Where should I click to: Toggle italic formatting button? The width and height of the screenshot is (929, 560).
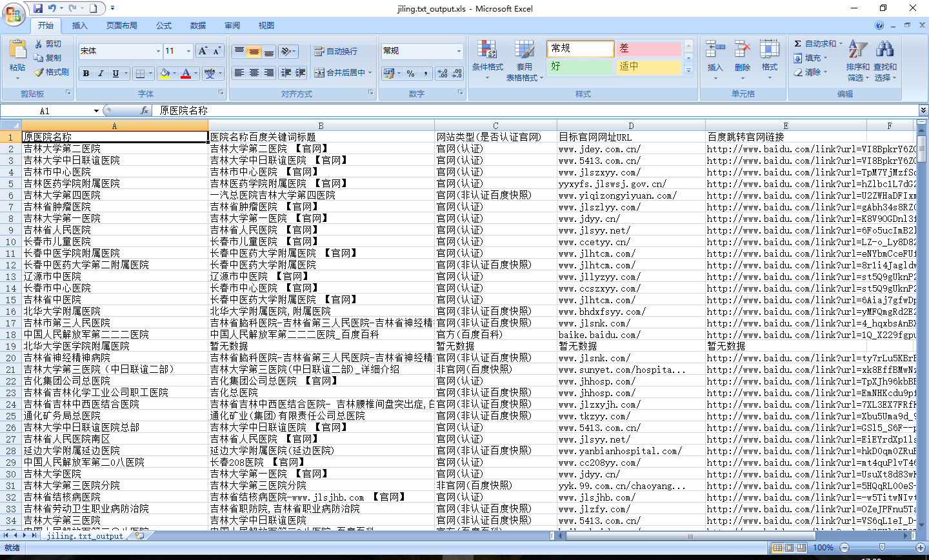click(101, 74)
